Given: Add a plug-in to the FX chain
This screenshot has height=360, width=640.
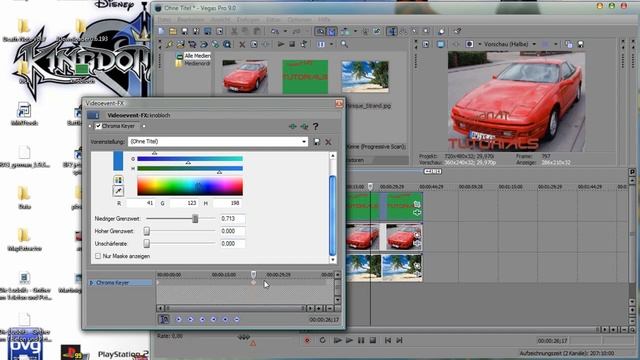Looking at the screenshot, I should coord(293,127).
